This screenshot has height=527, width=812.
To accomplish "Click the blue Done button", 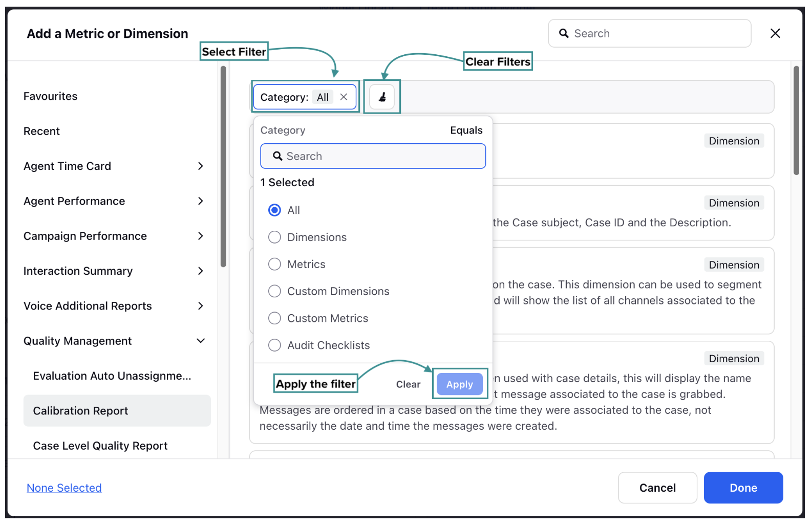I will coord(743,488).
